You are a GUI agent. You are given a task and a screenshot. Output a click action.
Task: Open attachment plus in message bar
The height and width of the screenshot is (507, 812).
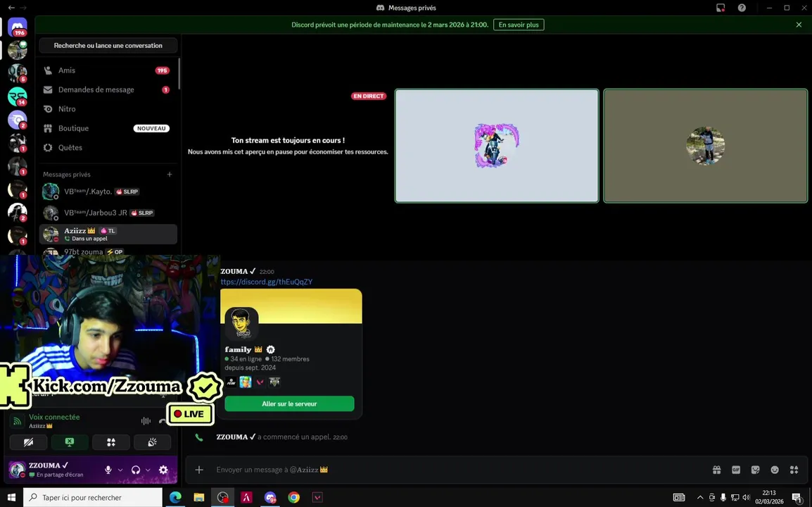199,470
